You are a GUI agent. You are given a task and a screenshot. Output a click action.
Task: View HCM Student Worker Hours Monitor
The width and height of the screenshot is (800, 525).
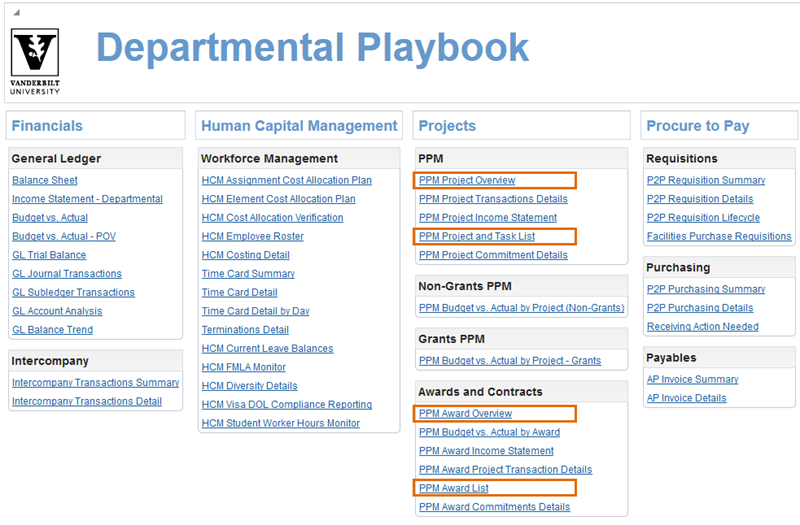(x=280, y=424)
